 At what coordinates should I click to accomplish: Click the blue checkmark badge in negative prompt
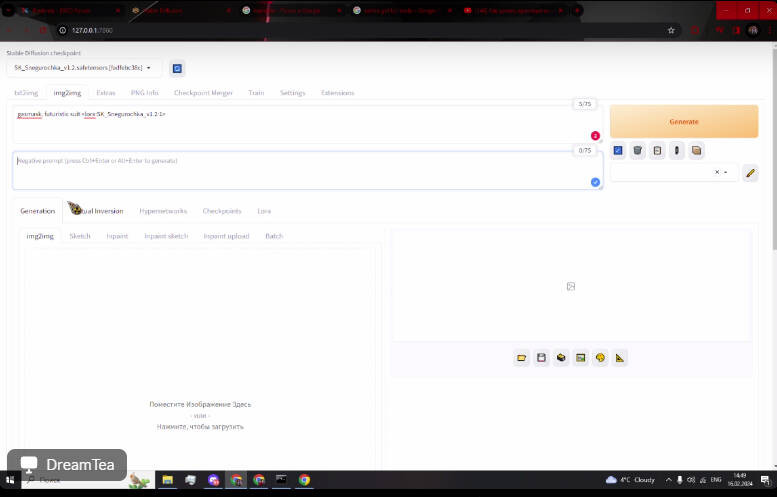[595, 182]
